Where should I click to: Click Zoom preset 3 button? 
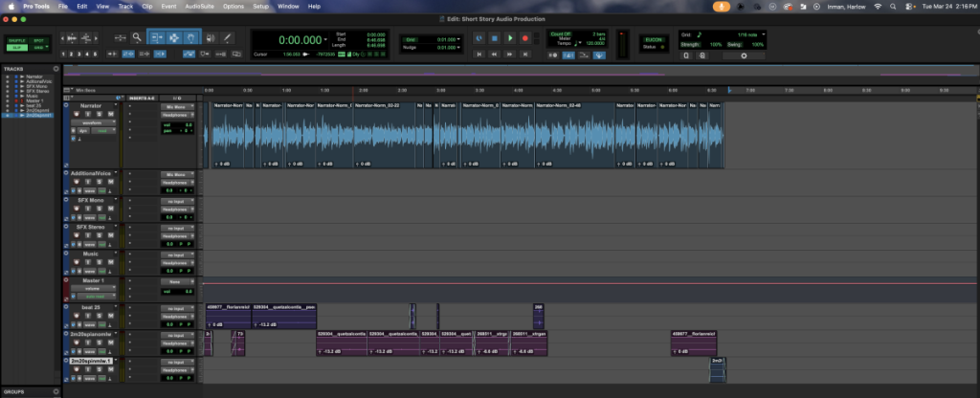tap(79, 55)
